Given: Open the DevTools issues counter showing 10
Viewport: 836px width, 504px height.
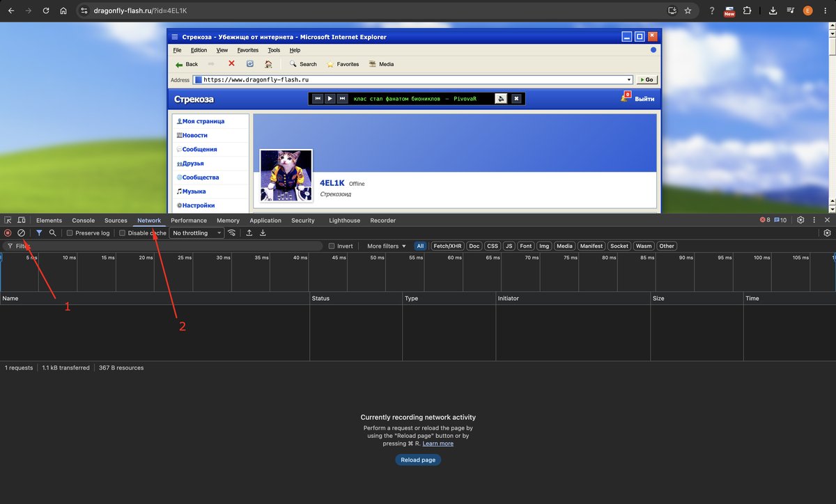Looking at the screenshot, I should (x=780, y=220).
